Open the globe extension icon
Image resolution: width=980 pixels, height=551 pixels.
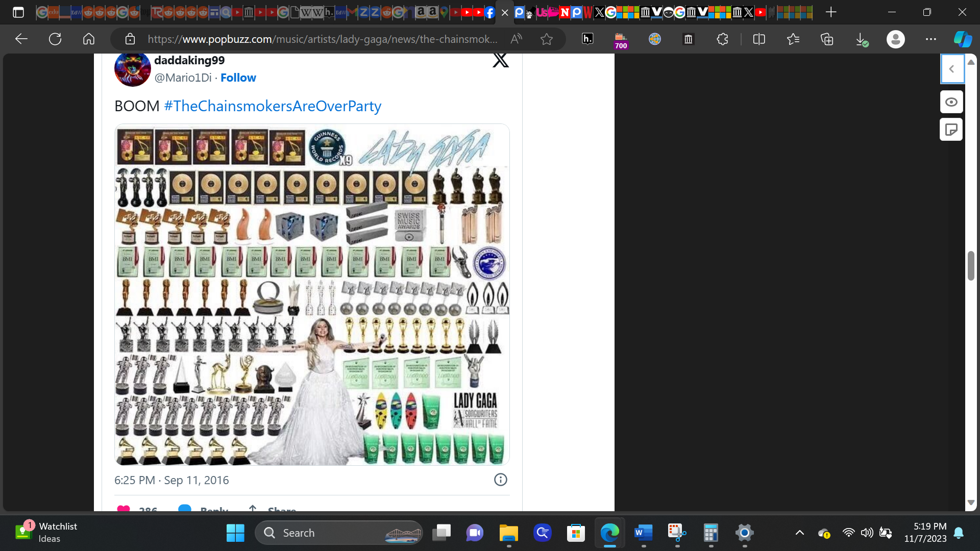point(655,39)
